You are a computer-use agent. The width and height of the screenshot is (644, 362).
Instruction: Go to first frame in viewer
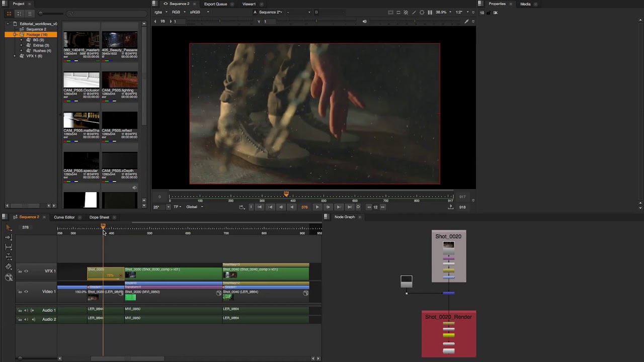tap(259, 207)
